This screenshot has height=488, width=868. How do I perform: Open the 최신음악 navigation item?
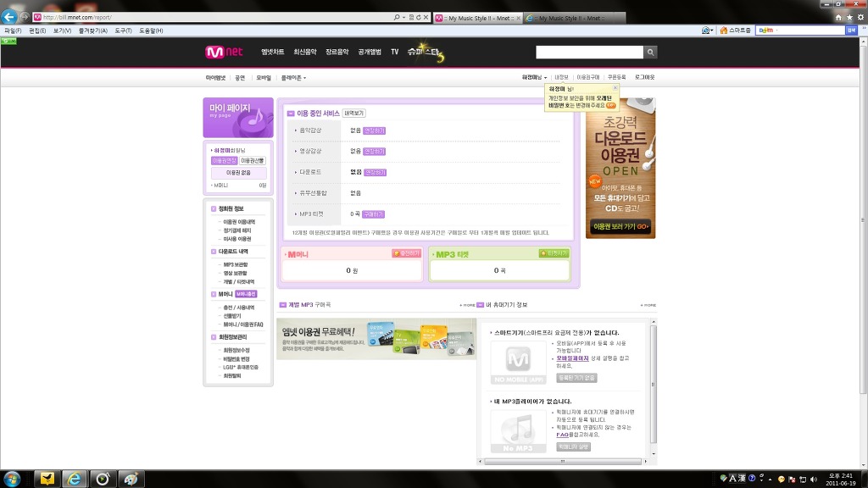click(x=305, y=52)
